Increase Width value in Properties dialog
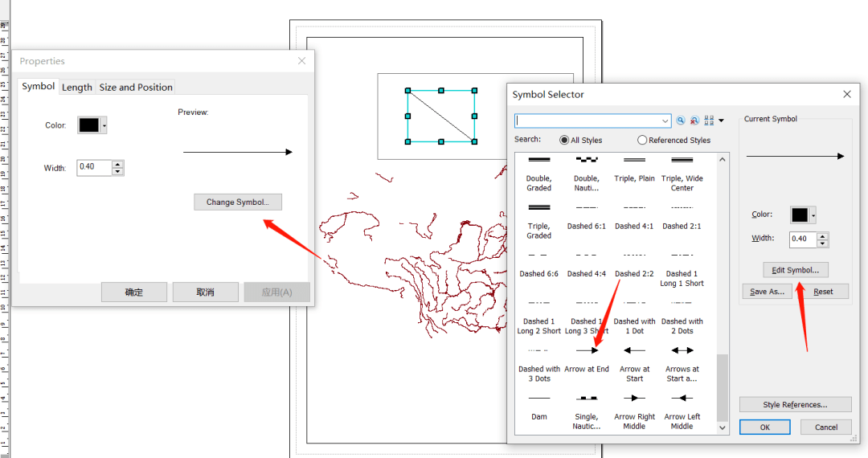 click(x=117, y=164)
